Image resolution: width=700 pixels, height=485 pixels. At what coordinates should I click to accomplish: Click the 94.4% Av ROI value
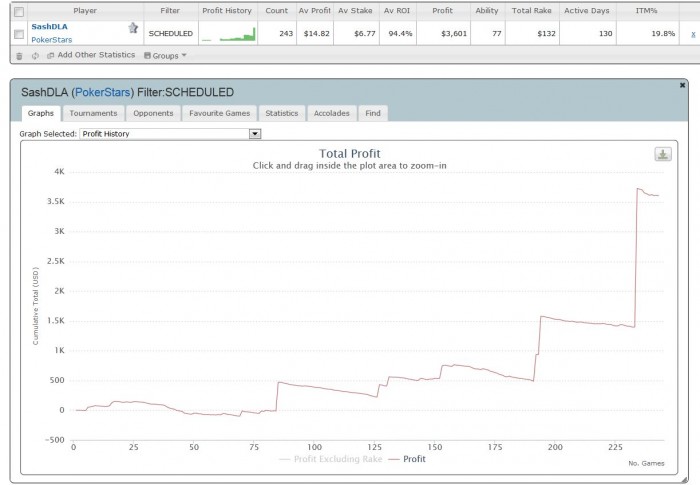[x=400, y=33]
